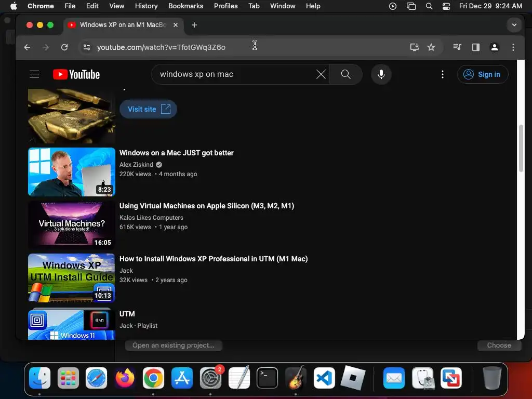Open Using Virtual Machines on Apple Silicon title
This screenshot has height=399, width=532.
pyautogui.click(x=207, y=206)
